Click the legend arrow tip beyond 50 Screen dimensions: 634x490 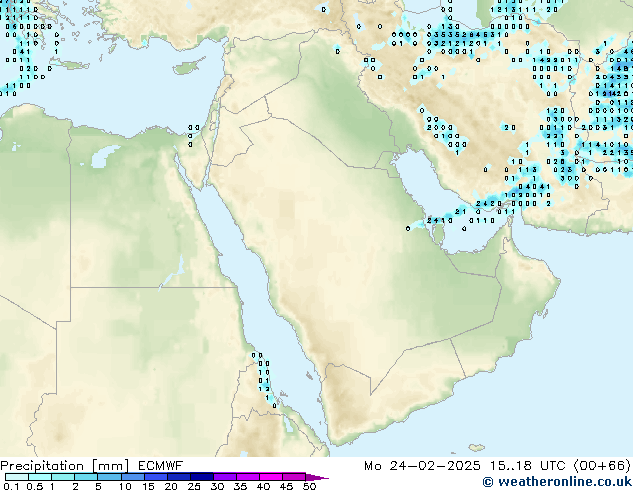[x=317, y=477]
